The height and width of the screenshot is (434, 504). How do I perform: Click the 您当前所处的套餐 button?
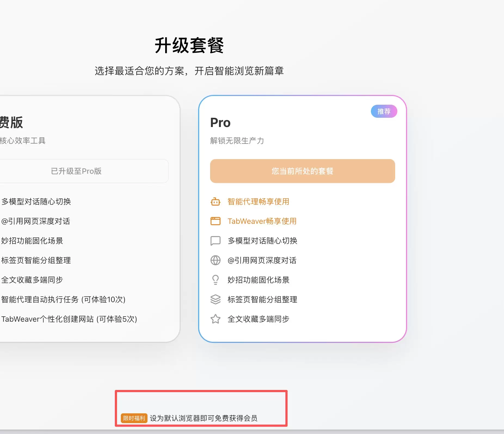click(302, 171)
